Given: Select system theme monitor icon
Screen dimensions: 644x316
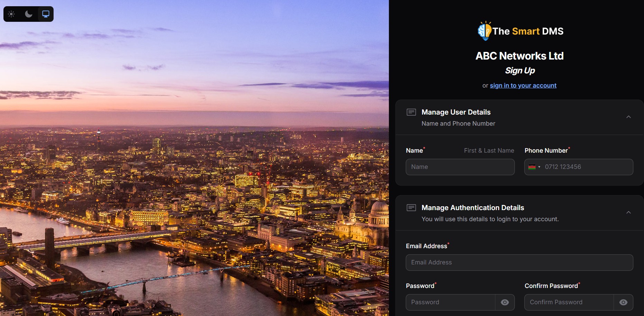Looking at the screenshot, I should (46, 14).
